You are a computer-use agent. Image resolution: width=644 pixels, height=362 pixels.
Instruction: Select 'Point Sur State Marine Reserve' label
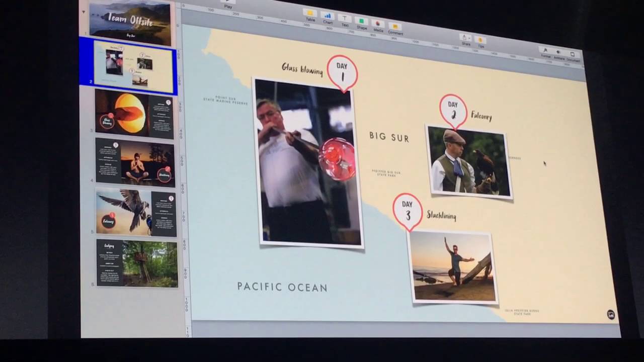tap(225, 100)
